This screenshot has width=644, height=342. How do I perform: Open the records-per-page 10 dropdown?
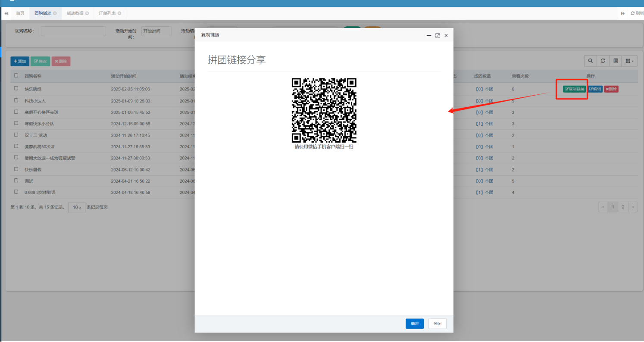pyautogui.click(x=77, y=207)
